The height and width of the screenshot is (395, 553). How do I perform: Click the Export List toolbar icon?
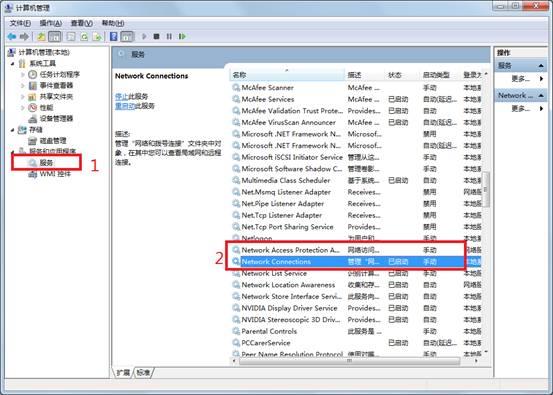point(97,36)
